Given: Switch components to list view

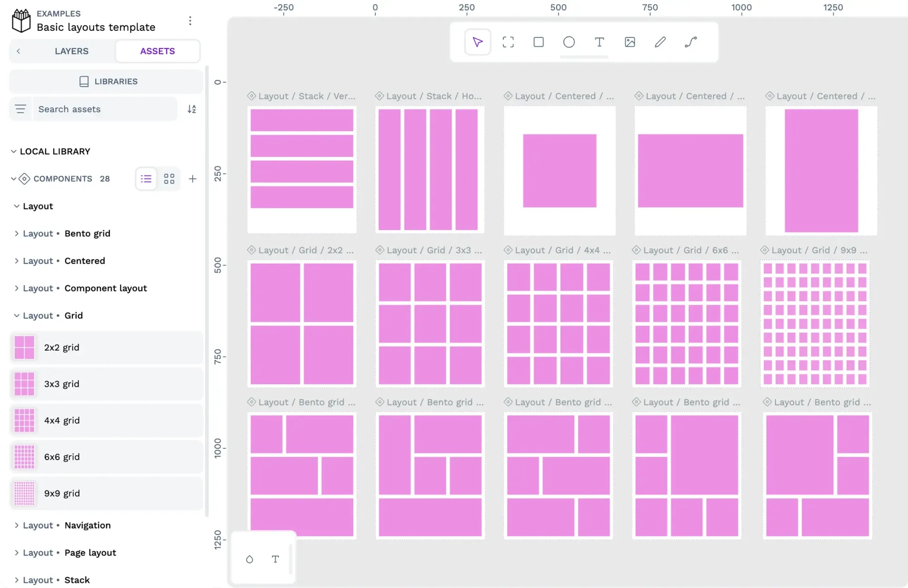Looking at the screenshot, I should click(146, 179).
